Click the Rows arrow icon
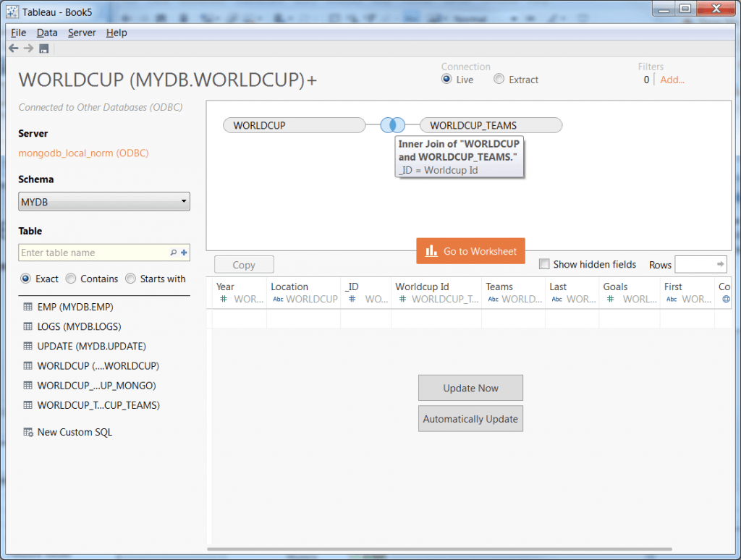This screenshot has height=560, width=741. click(x=721, y=264)
